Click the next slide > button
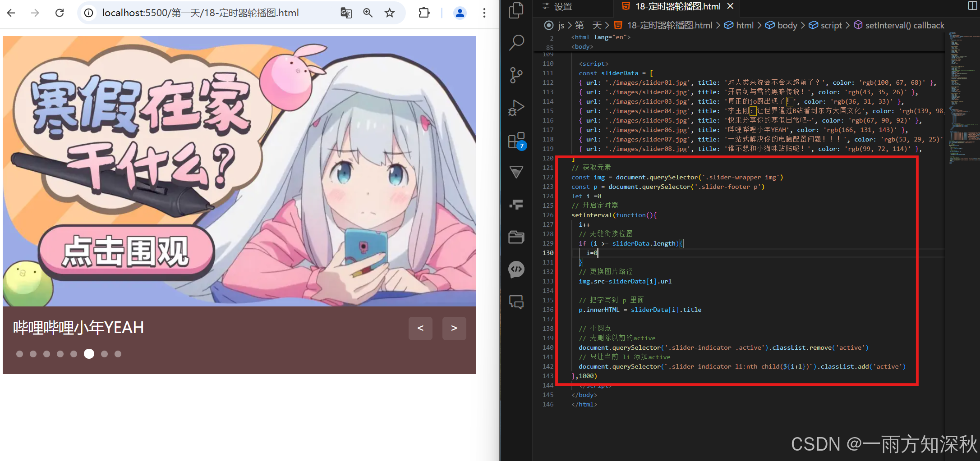The image size is (980, 461). 454,329
